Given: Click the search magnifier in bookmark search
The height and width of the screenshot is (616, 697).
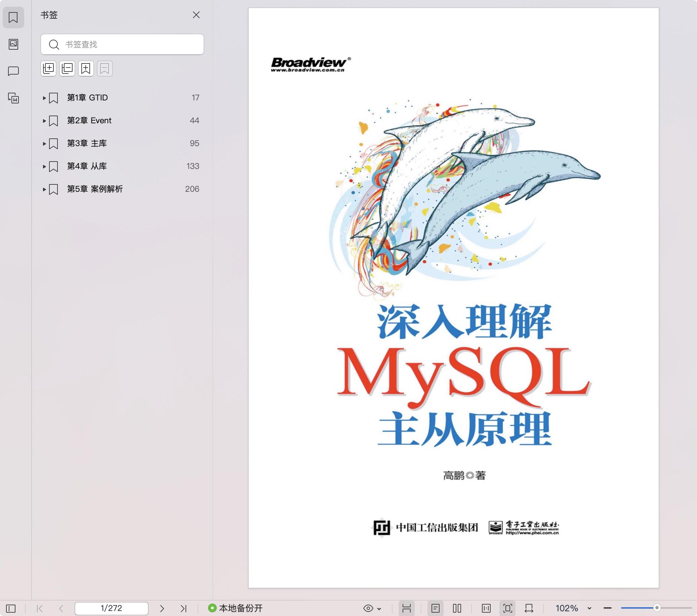Looking at the screenshot, I should (x=54, y=44).
